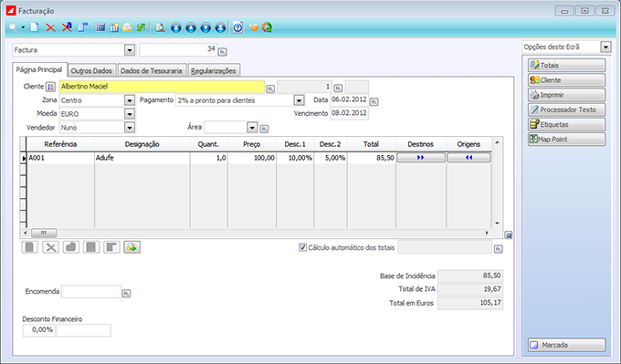This screenshot has height=364, width=621.
Task: Toggle the Marcada button
Action: [566, 345]
